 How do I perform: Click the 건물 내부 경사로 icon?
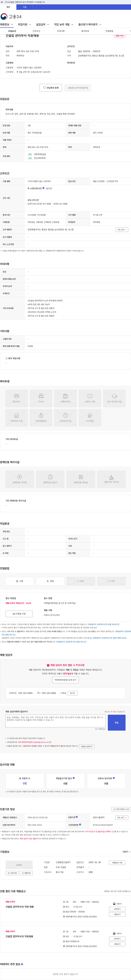click(x=111, y=479)
